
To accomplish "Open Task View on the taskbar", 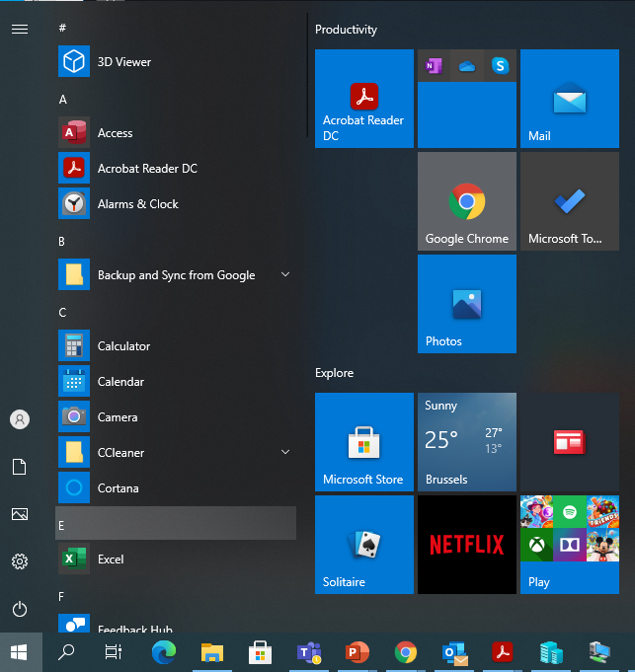I will [114, 652].
